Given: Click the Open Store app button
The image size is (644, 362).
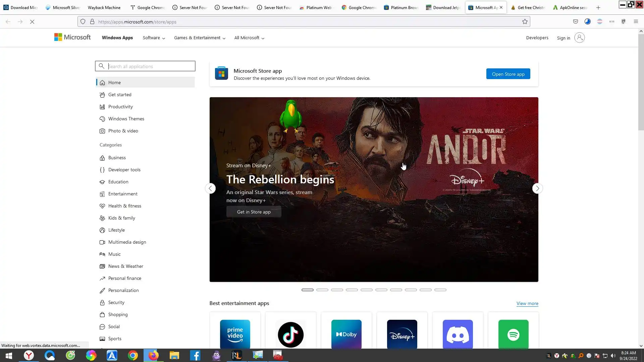Looking at the screenshot, I should click(x=508, y=74).
